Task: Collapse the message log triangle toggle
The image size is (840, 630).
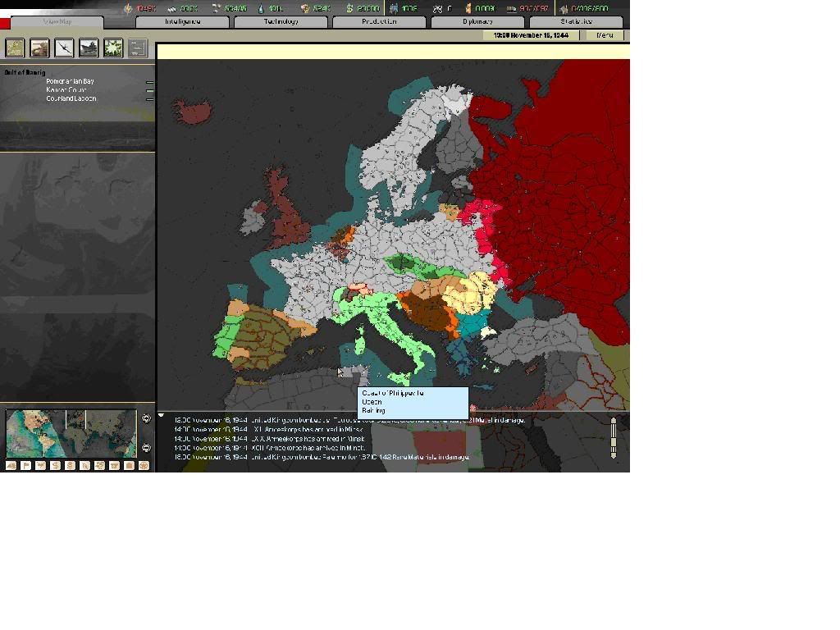Action: click(161, 415)
